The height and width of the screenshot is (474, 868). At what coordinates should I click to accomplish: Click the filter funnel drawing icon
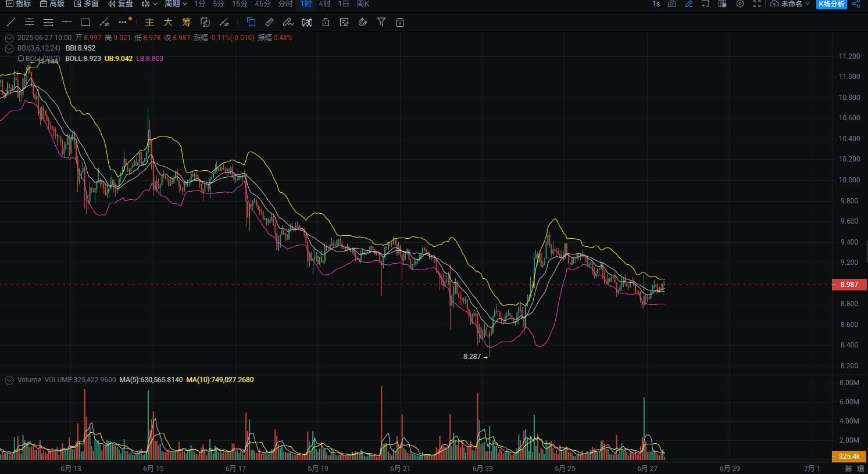point(381,22)
